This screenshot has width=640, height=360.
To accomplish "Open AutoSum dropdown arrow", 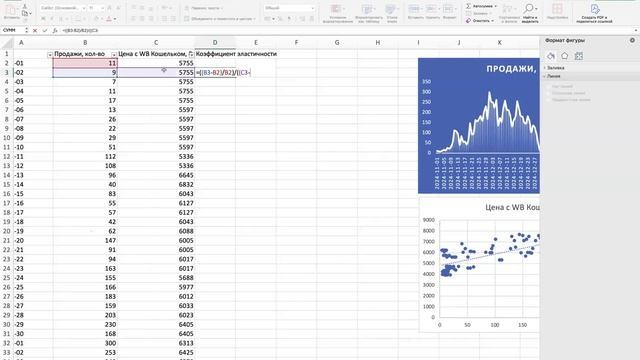I will click(496, 6).
